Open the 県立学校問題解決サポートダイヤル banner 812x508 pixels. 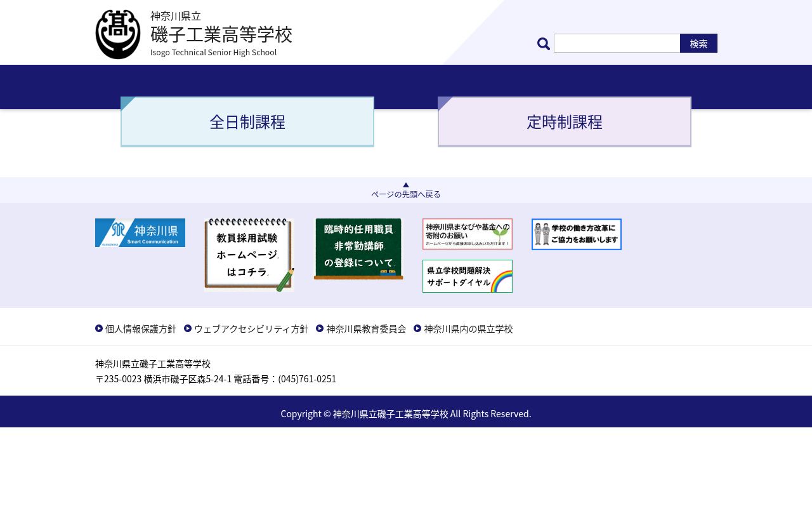tap(468, 276)
